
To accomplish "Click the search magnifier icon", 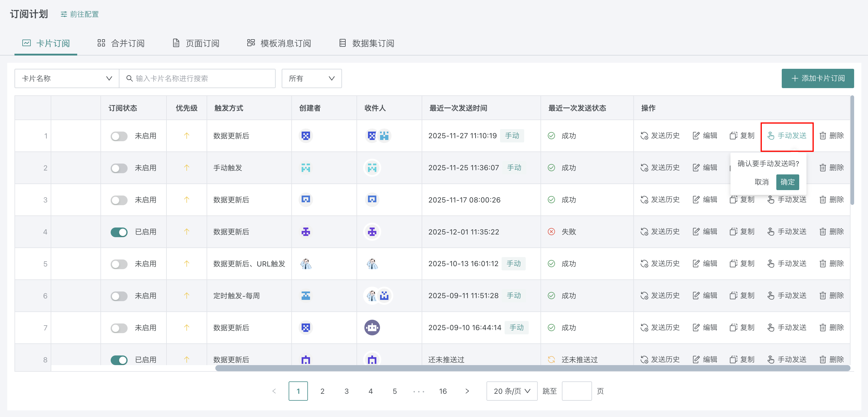I will click(129, 78).
